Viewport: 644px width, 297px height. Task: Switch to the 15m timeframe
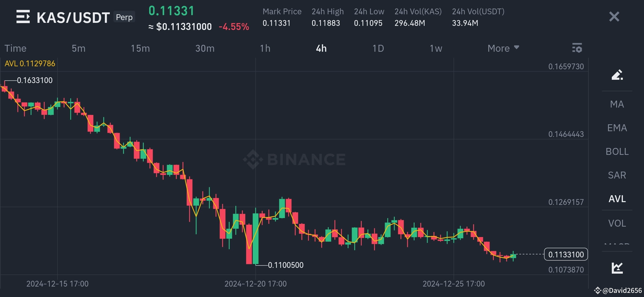click(140, 48)
